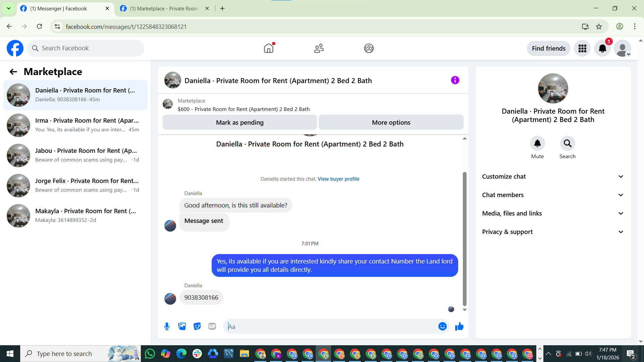Open the sticker picker icon
The image size is (644, 362).
(197, 326)
